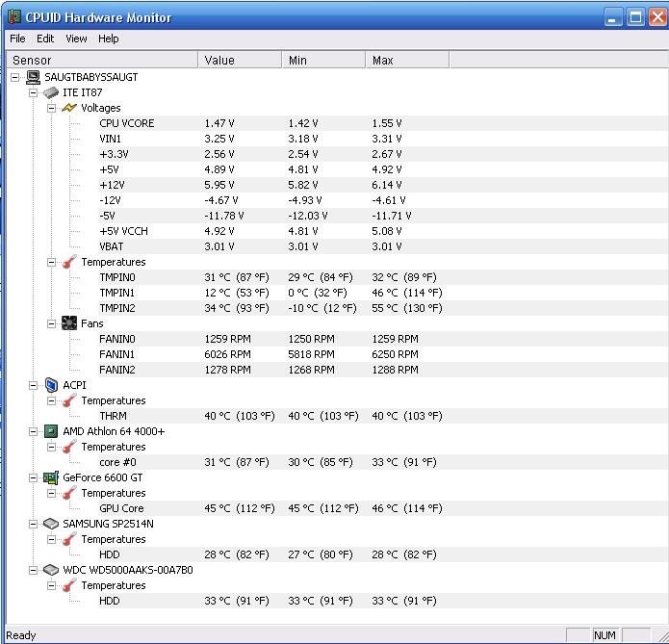Collapse the Fans group
The height and width of the screenshot is (644, 669).
(51, 323)
